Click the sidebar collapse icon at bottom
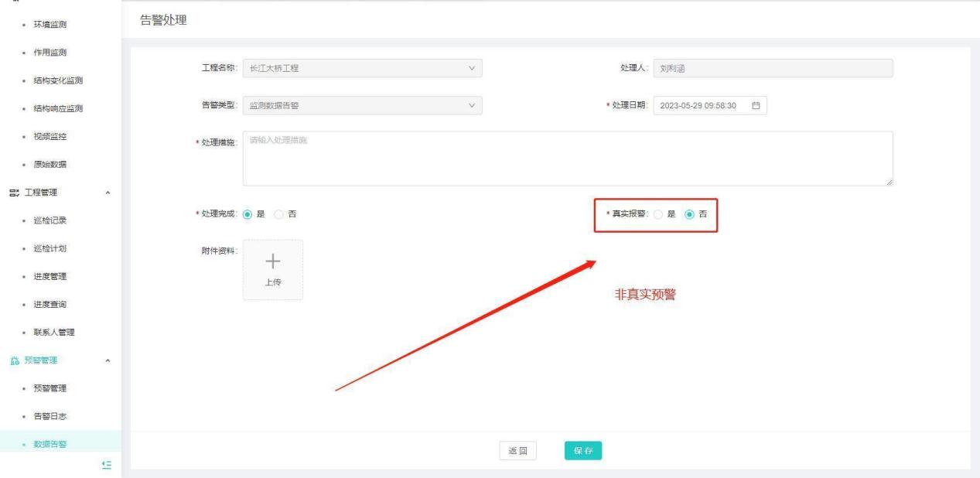This screenshot has width=980, height=478. (108, 463)
